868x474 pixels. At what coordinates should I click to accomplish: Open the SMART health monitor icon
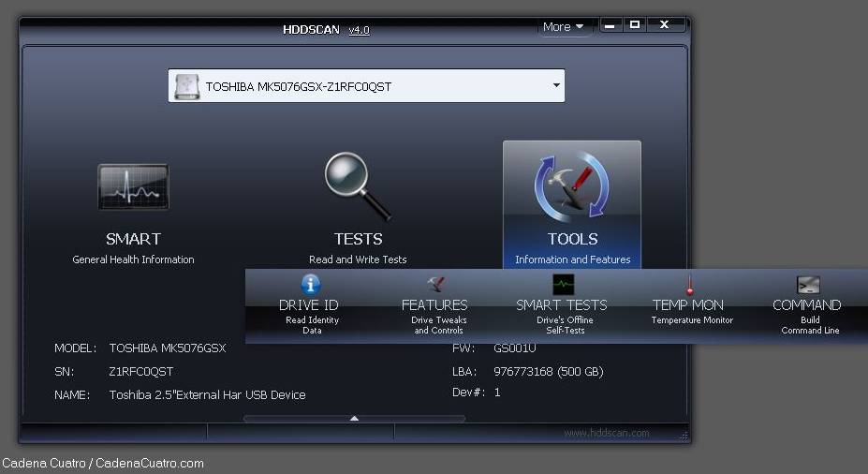133,186
